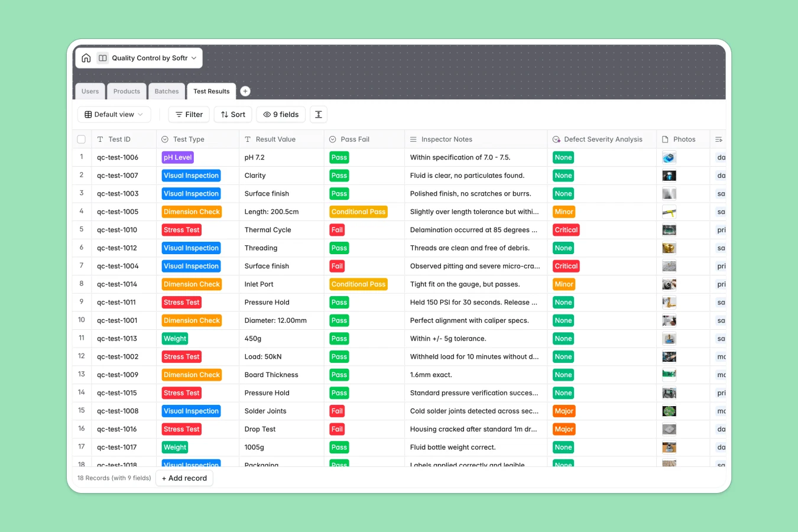
Task: Open the row height adjustment icon
Action: 319,114
